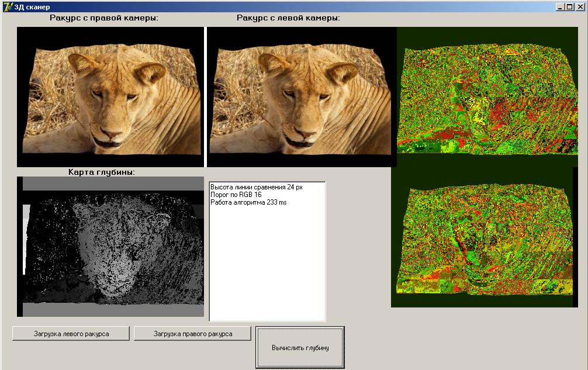This screenshot has height=370, width=588.
Task: Click the 3D scanner app icon in title bar
Action: point(8,6)
